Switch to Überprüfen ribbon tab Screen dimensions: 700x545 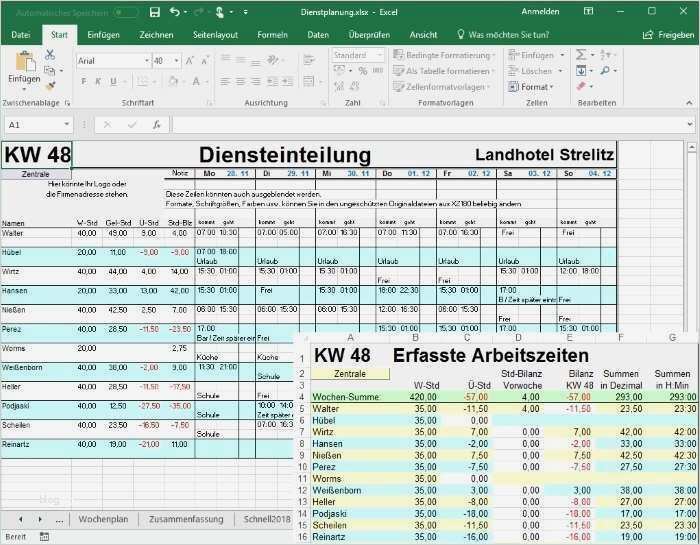(x=369, y=35)
